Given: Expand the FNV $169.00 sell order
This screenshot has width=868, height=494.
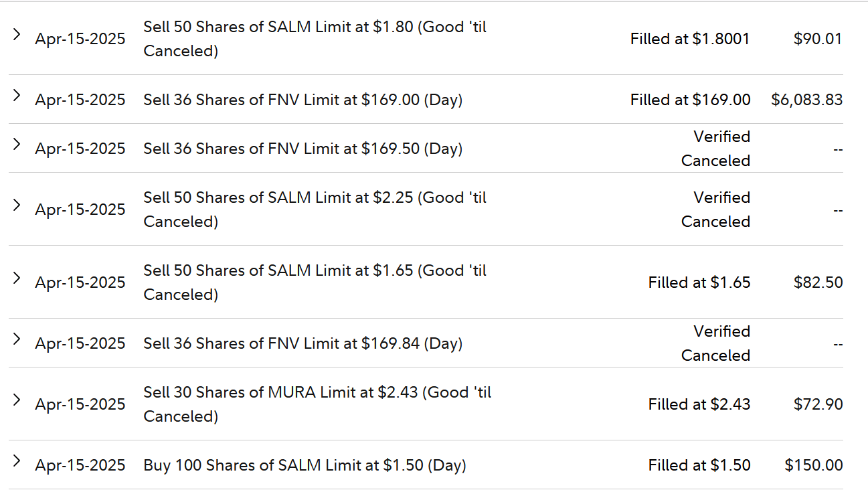Looking at the screenshot, I should point(17,95).
